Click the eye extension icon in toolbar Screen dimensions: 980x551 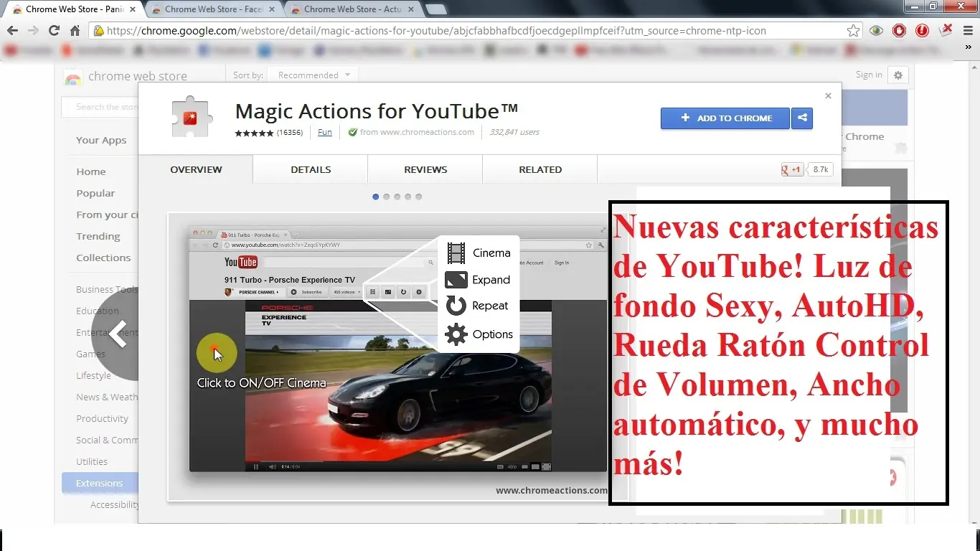(x=876, y=31)
